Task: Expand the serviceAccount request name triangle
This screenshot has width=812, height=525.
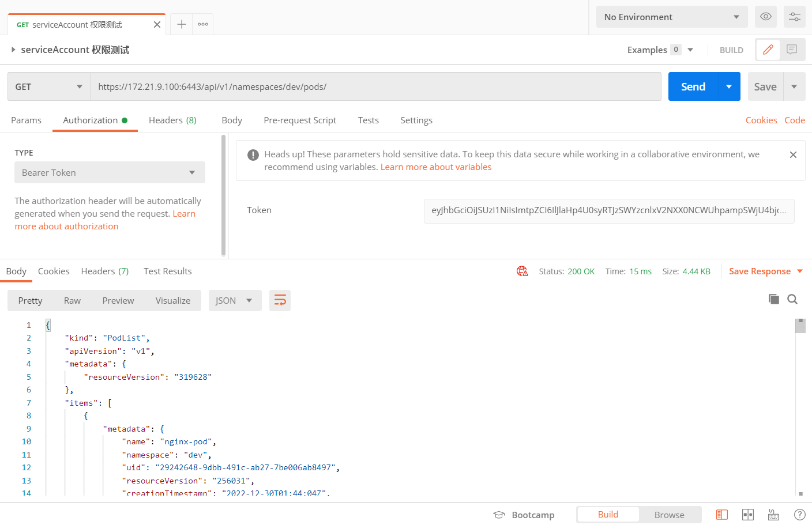Action: coord(13,50)
